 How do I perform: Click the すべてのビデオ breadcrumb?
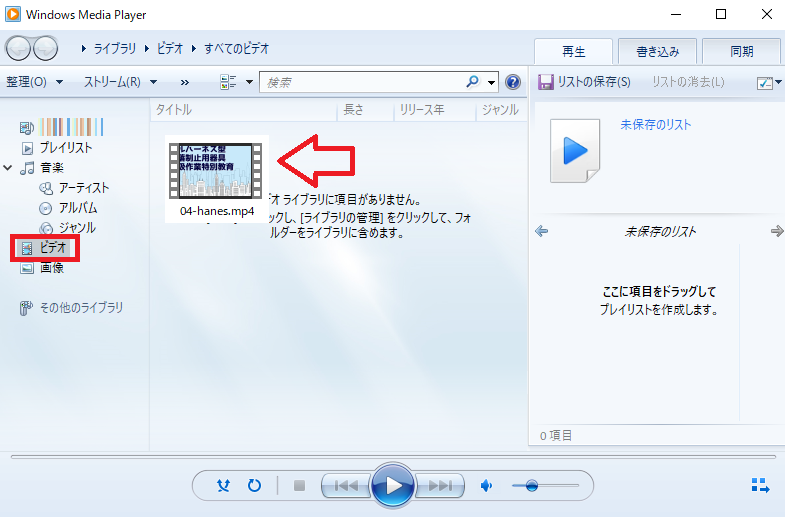pyautogui.click(x=236, y=49)
